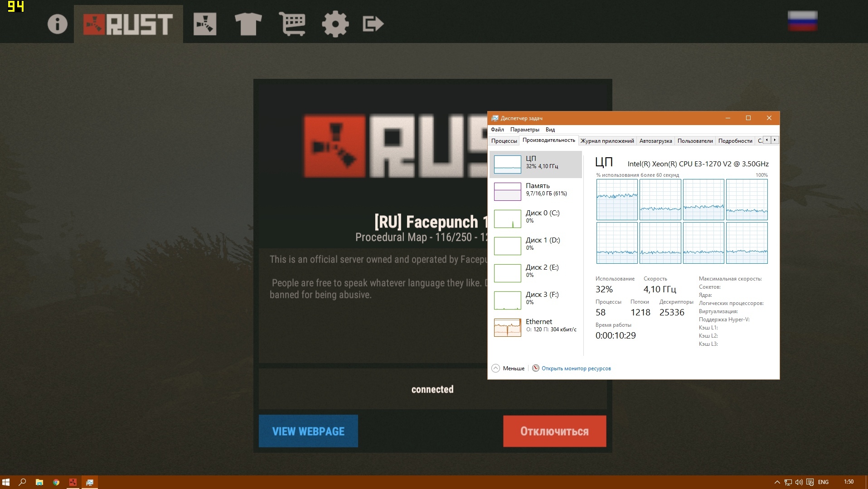Click the red Отключиться button

(x=554, y=431)
